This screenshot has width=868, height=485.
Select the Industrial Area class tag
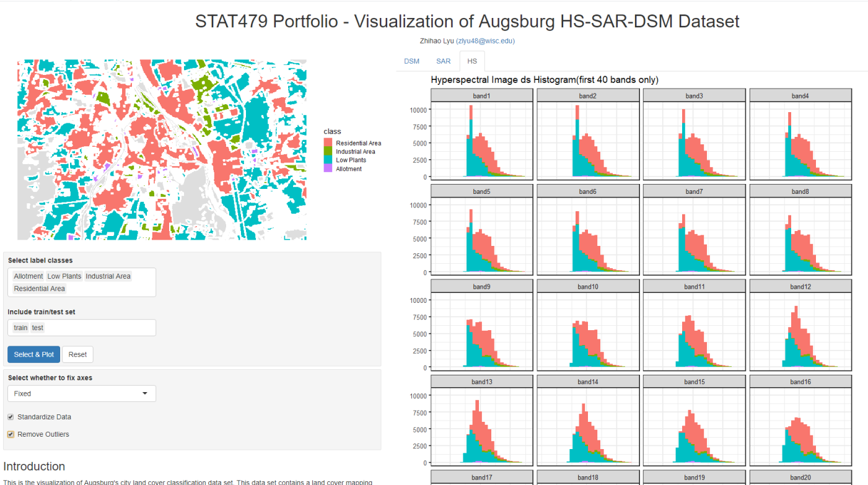pyautogui.click(x=108, y=276)
